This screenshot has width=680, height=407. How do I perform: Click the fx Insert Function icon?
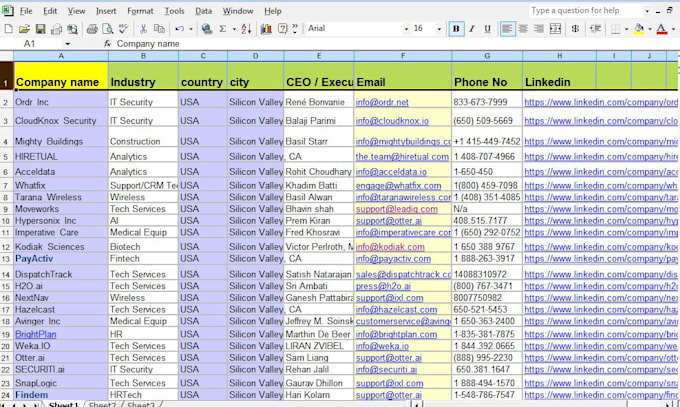pyautogui.click(x=108, y=44)
